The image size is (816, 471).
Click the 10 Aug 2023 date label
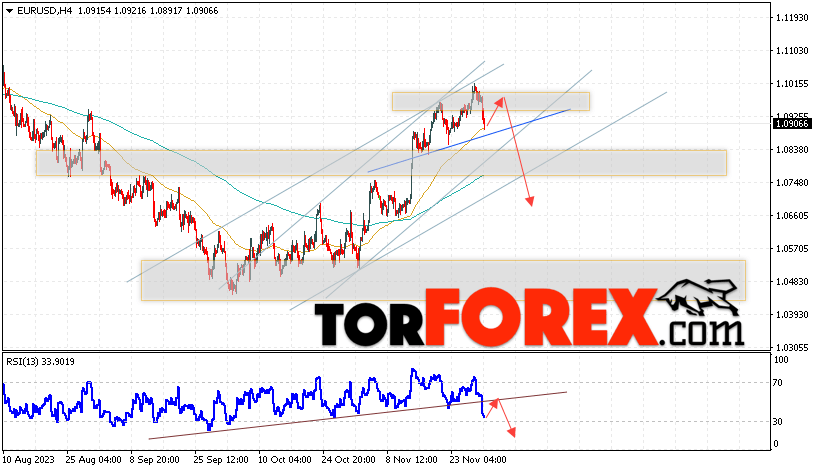[29, 460]
